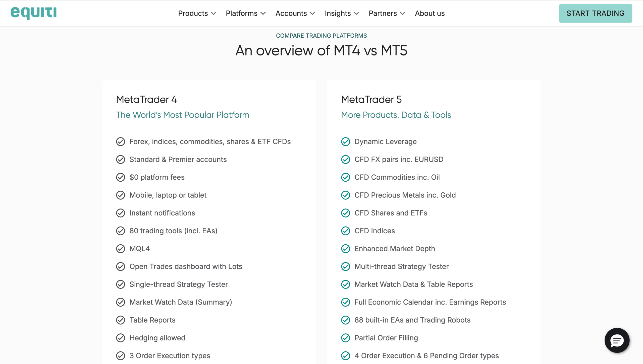Viewport: 643px width, 364px height.
Task: Open the Accounts menu
Action: [x=295, y=13]
